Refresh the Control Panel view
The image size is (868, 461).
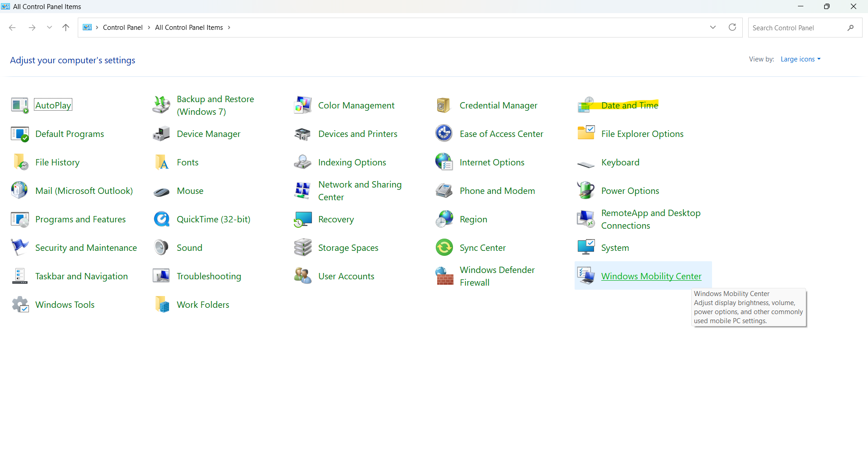(732, 28)
